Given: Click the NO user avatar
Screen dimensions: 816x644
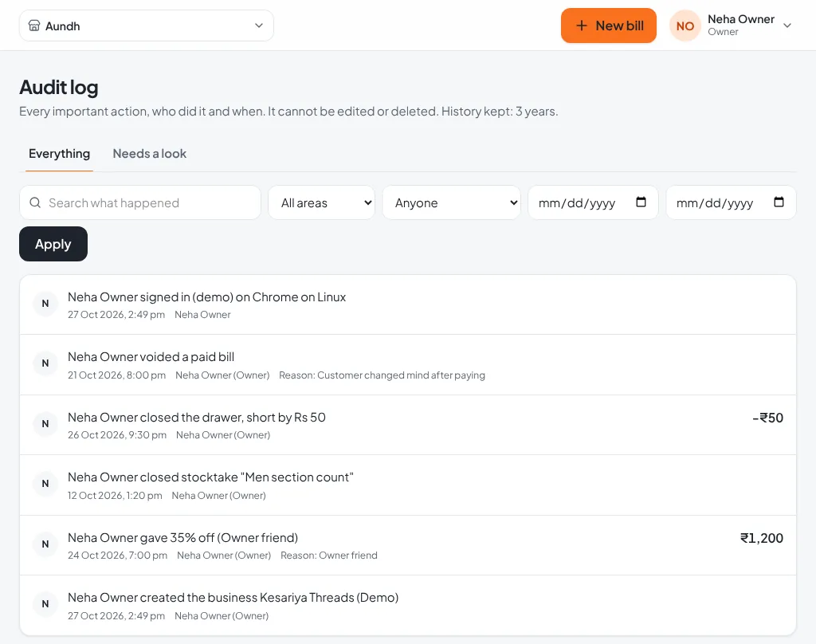Looking at the screenshot, I should point(685,26).
